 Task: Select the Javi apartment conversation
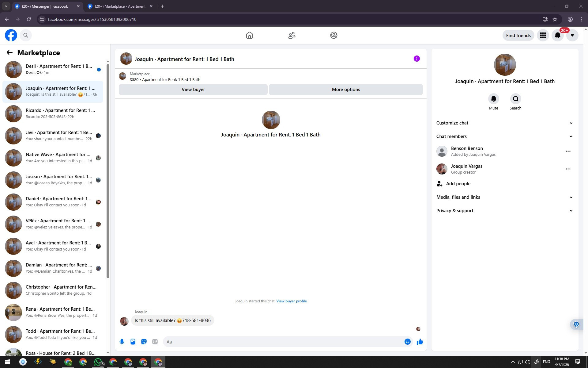53,136
